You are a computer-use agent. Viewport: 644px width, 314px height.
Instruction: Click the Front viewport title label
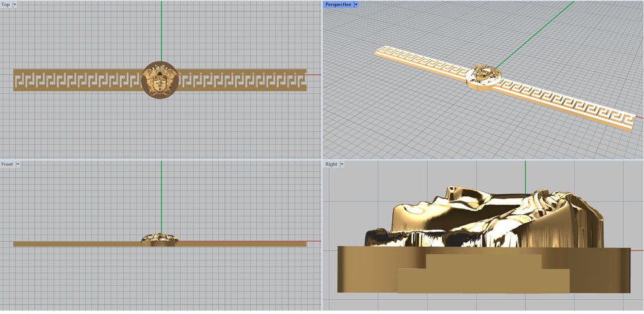tap(7, 164)
